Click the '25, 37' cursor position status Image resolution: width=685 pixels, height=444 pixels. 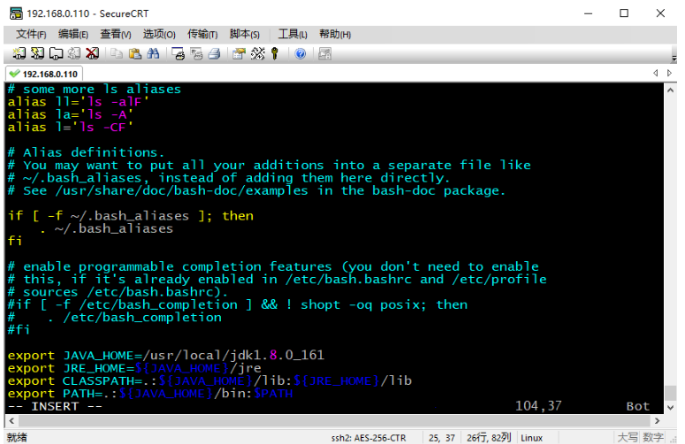coord(442,438)
